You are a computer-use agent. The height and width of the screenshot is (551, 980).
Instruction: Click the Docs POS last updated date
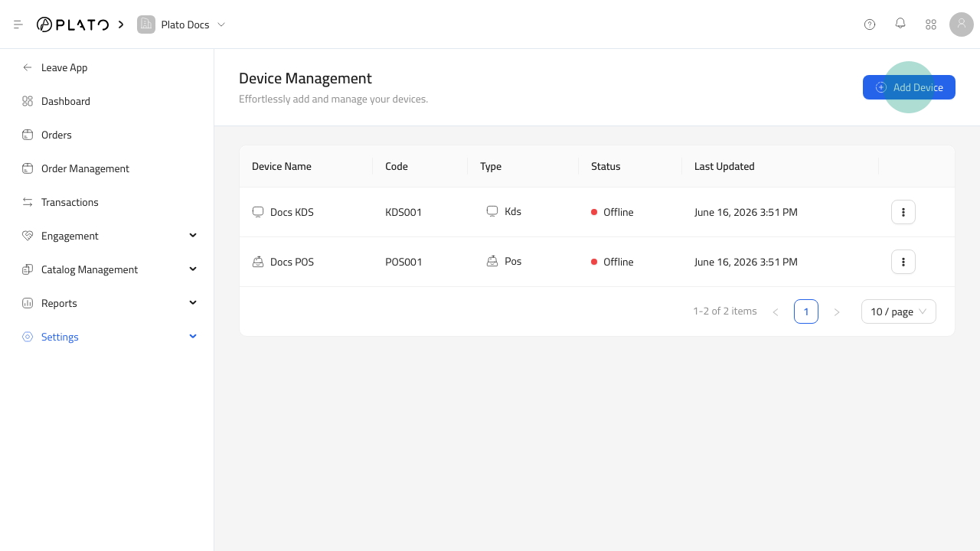point(746,262)
